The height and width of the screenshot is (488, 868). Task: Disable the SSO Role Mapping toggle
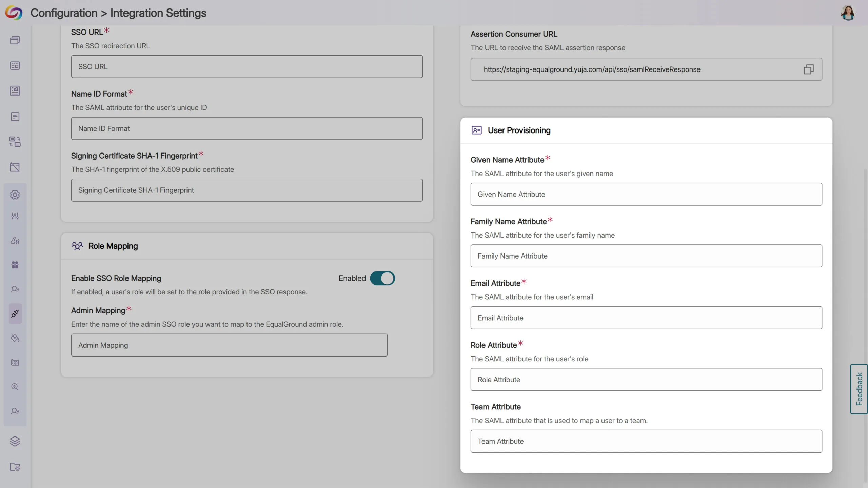click(382, 278)
